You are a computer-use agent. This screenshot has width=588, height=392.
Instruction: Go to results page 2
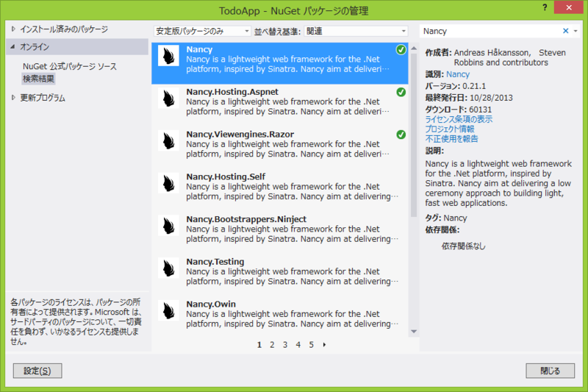[x=272, y=345]
